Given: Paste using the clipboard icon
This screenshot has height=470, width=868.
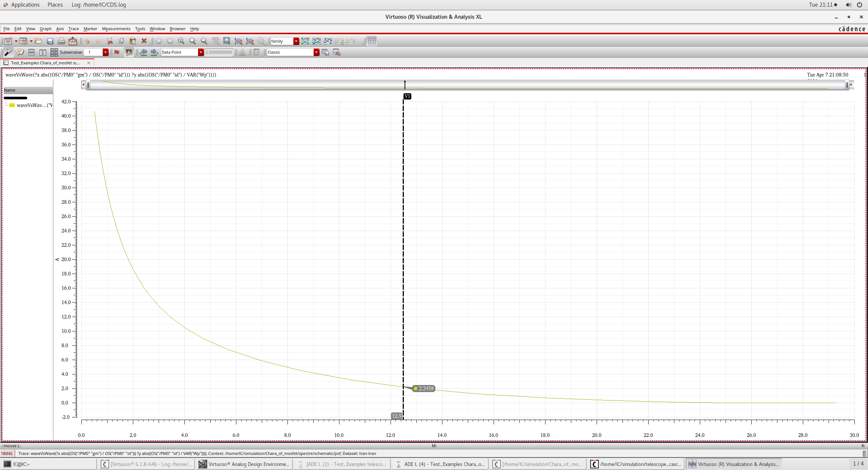Looking at the screenshot, I should pos(133,41).
